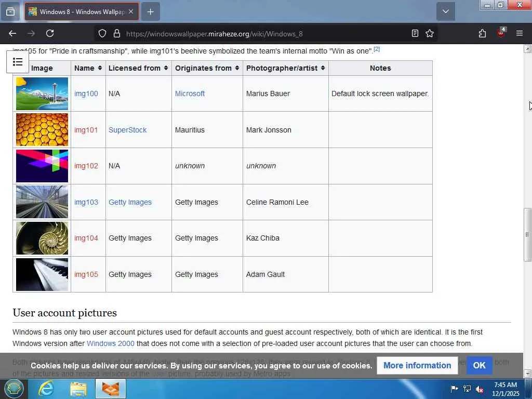Screen dimensions: 532x399
Task: Close the Windows 8 wallpaper tab
Action: 131,11
